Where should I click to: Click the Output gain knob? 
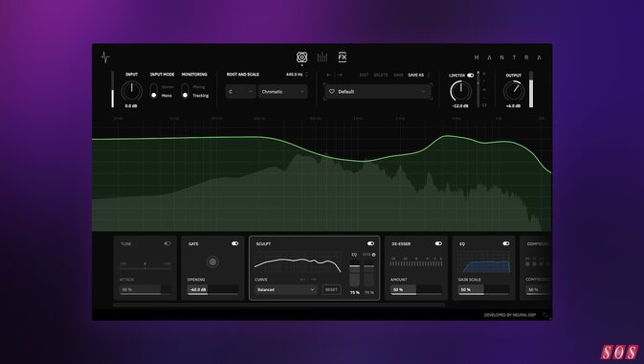tap(514, 91)
